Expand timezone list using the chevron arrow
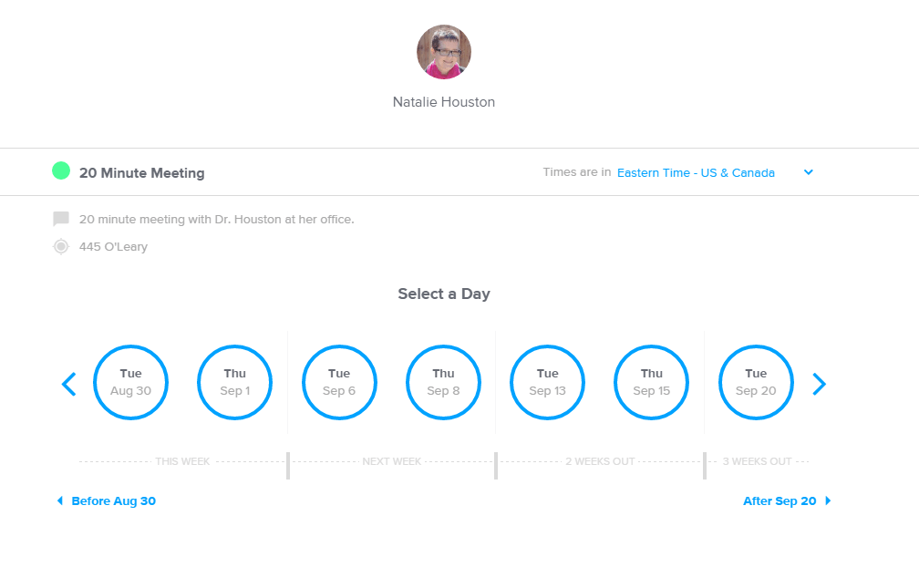Viewport: 919px width, 588px height. tap(809, 172)
